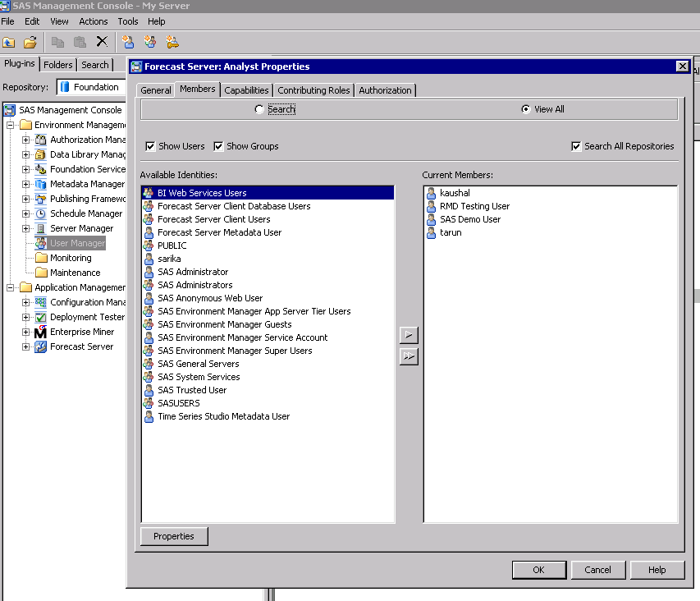Screen dimensions: 700x601
Task: Collapse the Environment Management folder
Action: coord(11,125)
